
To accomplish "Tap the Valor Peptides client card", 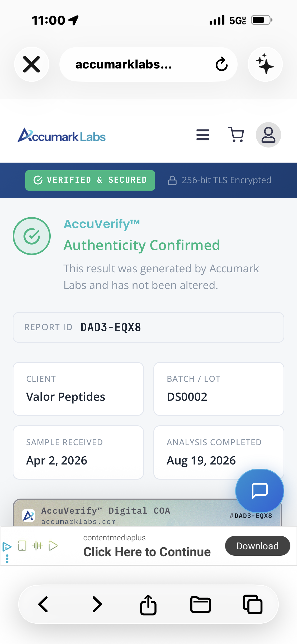I will click(78, 389).
